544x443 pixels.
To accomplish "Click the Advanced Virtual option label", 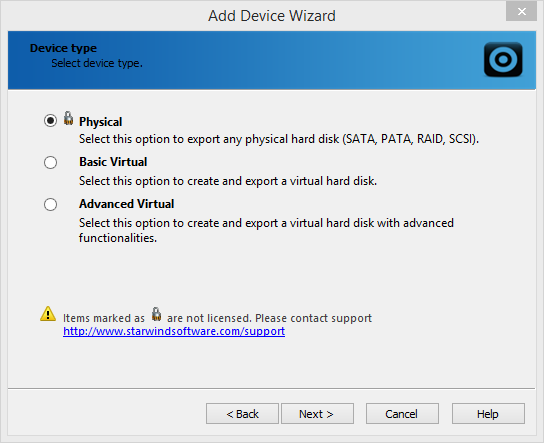I will pos(127,204).
